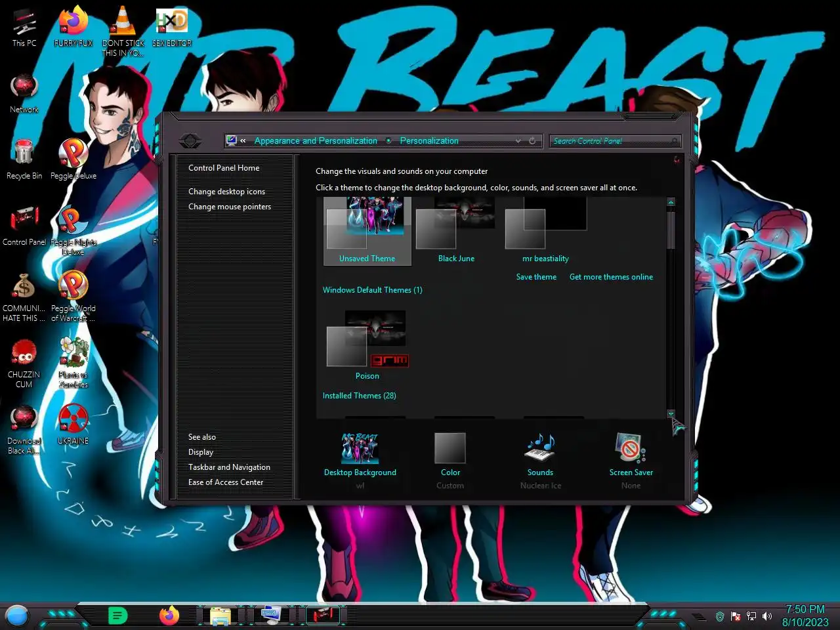Click themes list scroll-up arrow
The width and height of the screenshot is (840, 630).
click(x=671, y=202)
